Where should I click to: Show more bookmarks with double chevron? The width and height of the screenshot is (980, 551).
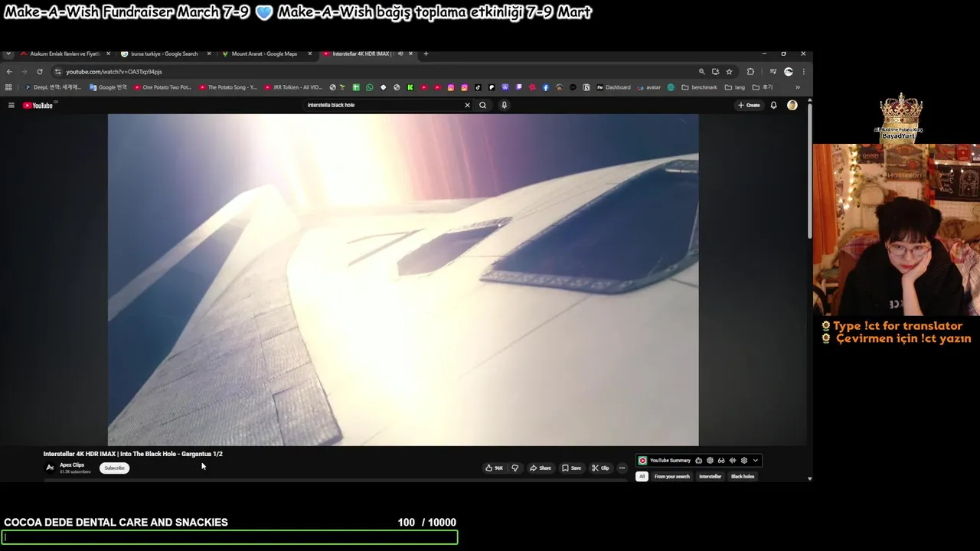[x=797, y=87]
